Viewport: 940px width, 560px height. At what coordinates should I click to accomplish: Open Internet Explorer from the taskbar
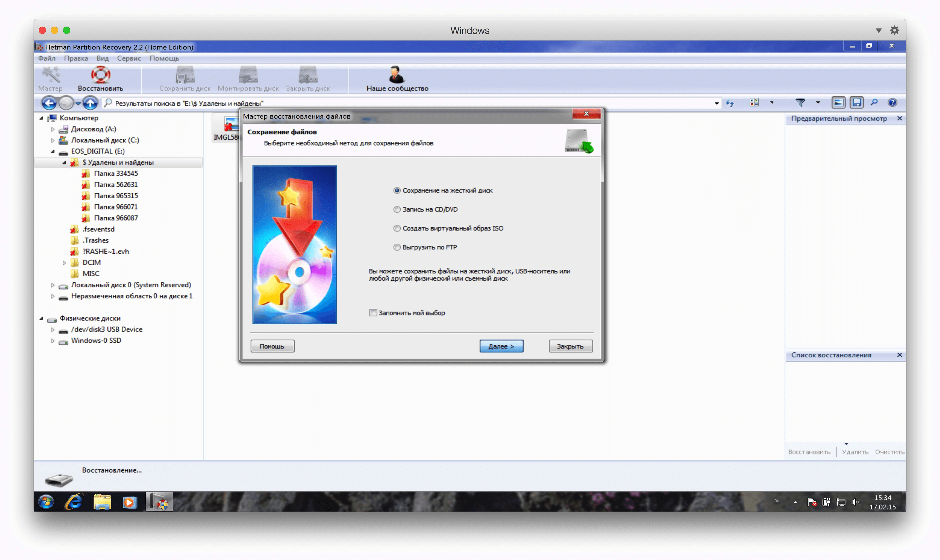point(74,502)
